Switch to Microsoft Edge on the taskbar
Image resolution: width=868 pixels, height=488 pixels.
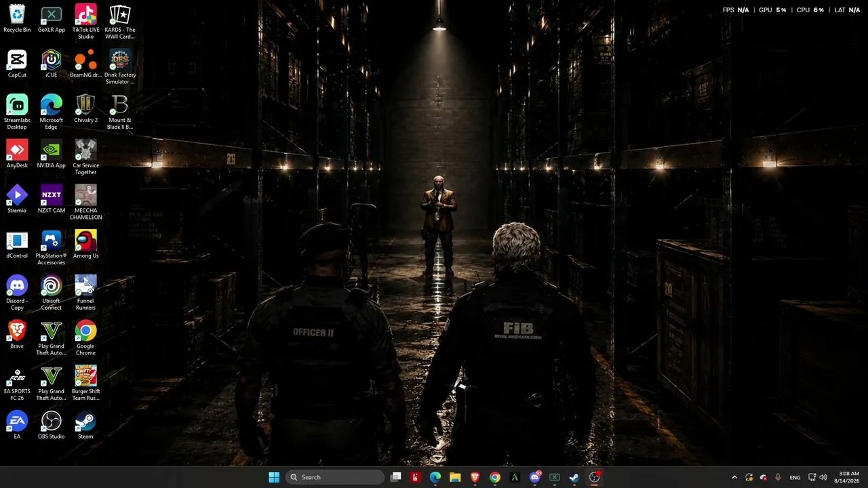435,477
